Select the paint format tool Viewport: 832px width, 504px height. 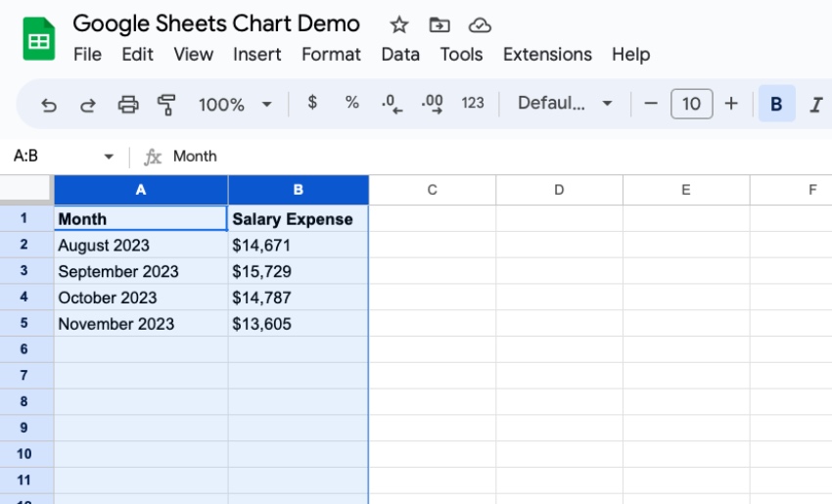tap(166, 105)
